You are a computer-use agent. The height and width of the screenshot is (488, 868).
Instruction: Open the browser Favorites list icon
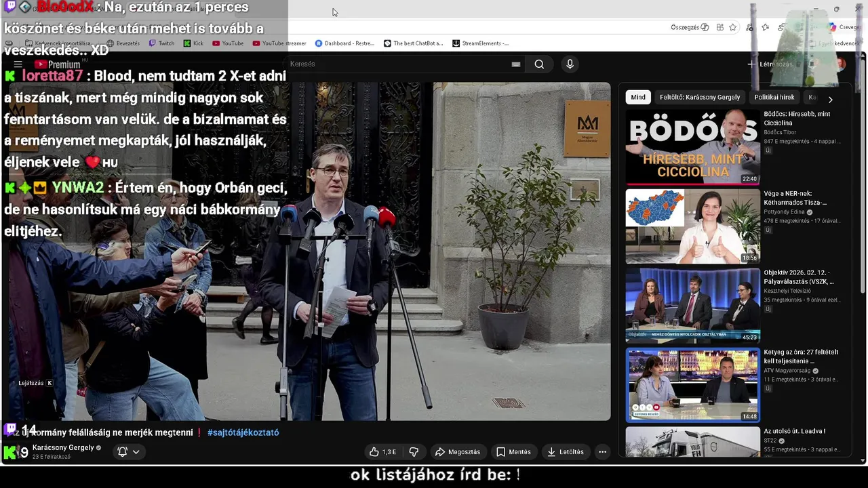pyautogui.click(x=766, y=27)
